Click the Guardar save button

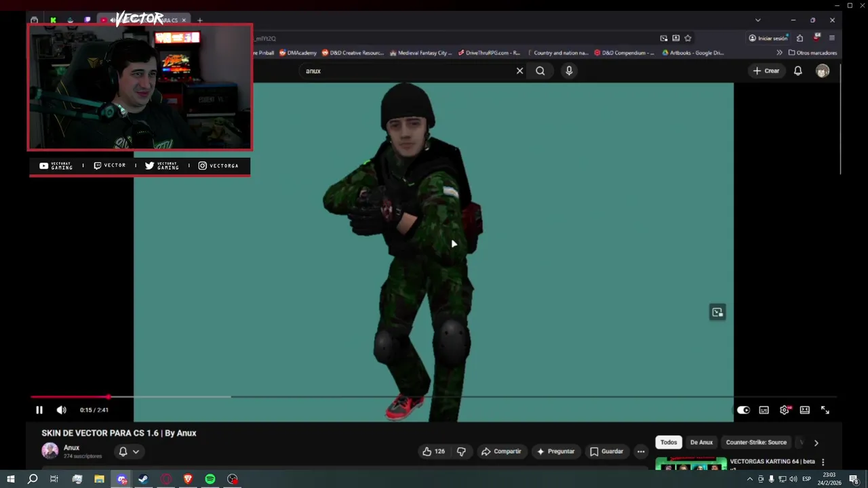pyautogui.click(x=607, y=451)
